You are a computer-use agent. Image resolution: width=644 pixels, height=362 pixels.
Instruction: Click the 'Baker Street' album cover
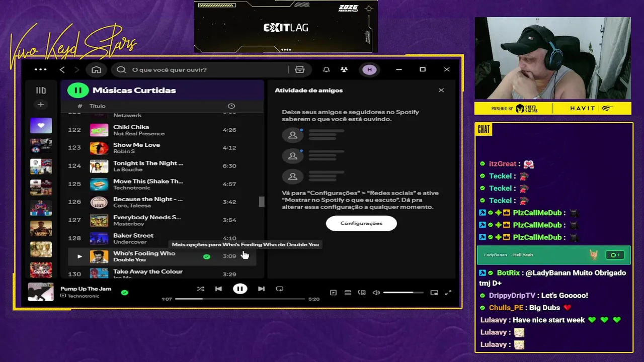(99, 238)
